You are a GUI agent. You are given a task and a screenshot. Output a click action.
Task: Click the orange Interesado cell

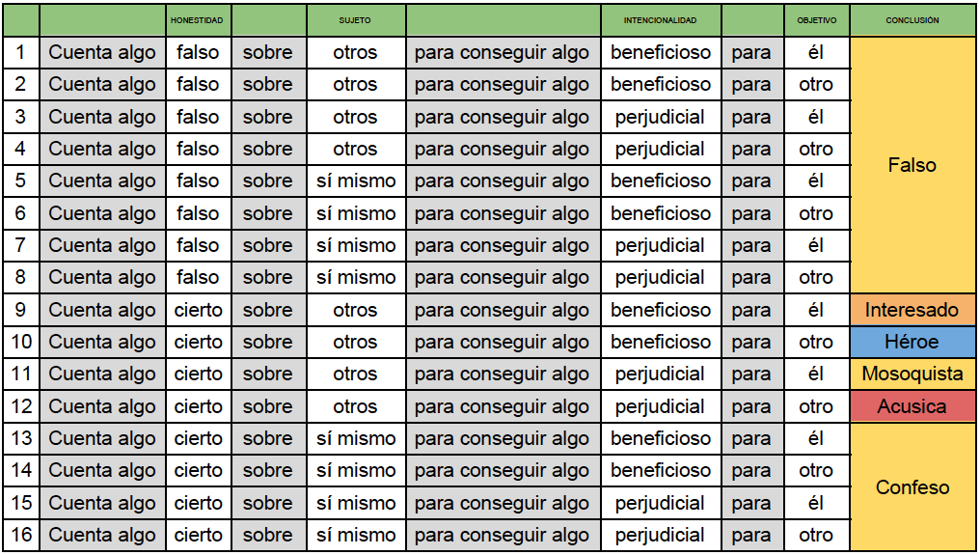tap(912, 310)
